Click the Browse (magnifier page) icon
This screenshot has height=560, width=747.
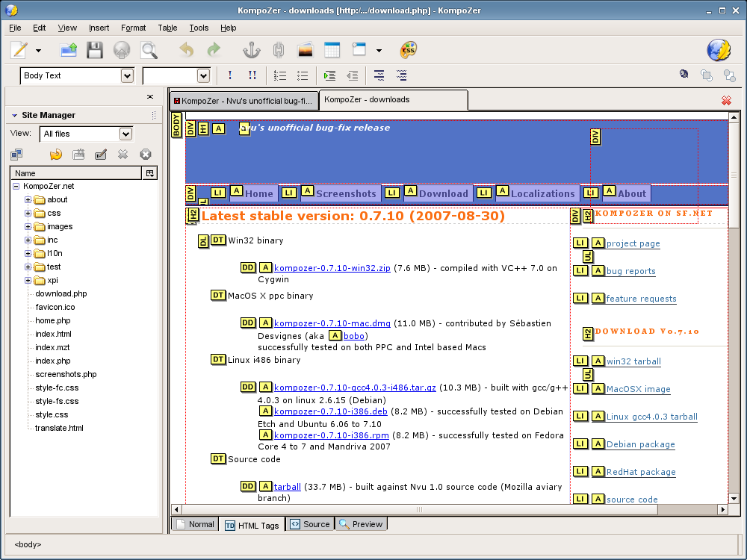pyautogui.click(x=149, y=50)
